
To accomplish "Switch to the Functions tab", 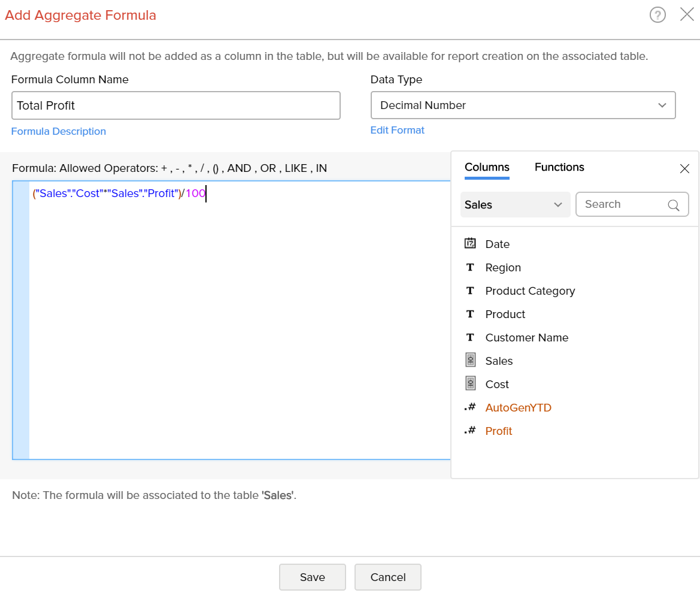I will coord(559,168).
